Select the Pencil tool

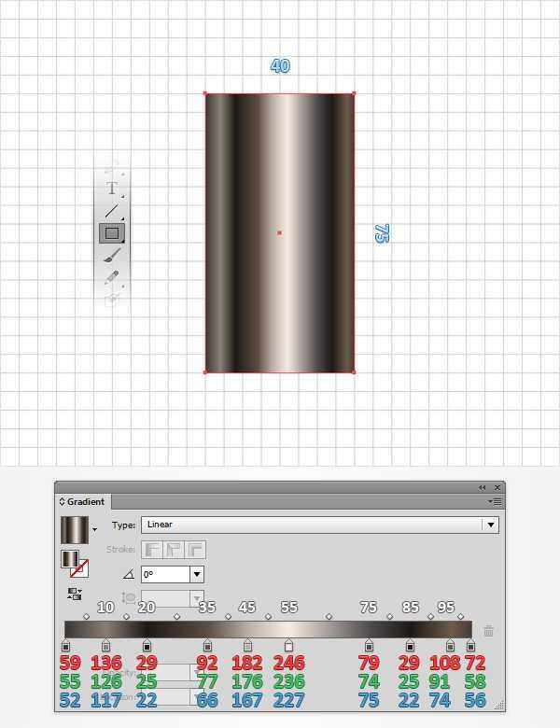111,277
